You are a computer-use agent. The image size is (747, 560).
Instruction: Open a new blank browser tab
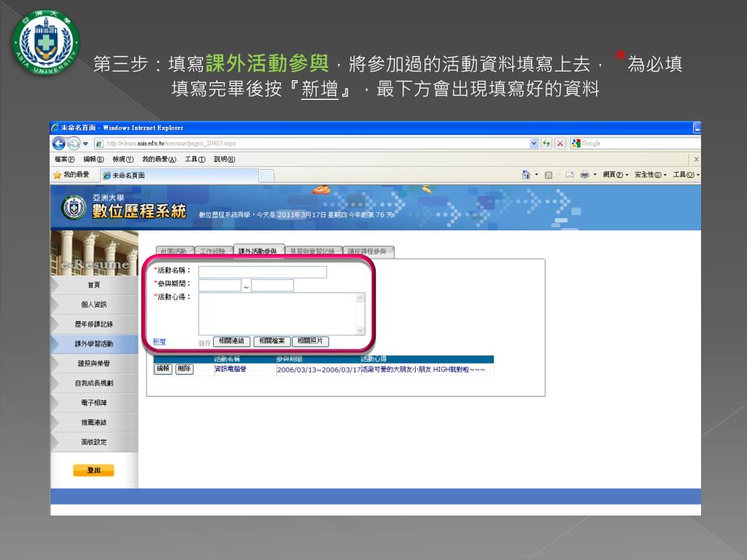click(266, 176)
